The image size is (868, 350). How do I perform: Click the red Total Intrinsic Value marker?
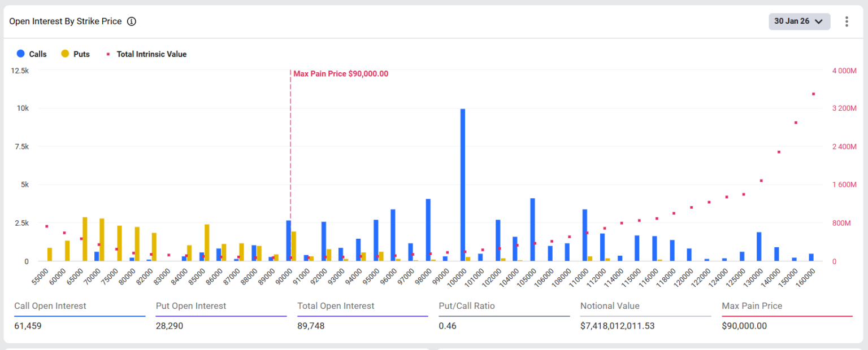(108, 54)
